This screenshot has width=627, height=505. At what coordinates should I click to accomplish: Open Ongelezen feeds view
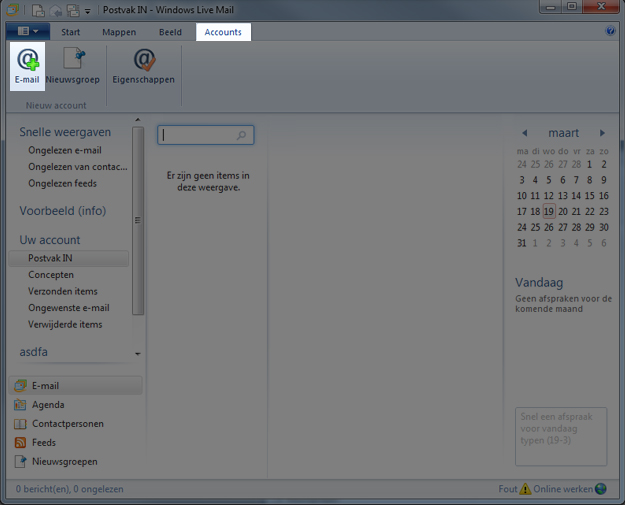pos(62,184)
